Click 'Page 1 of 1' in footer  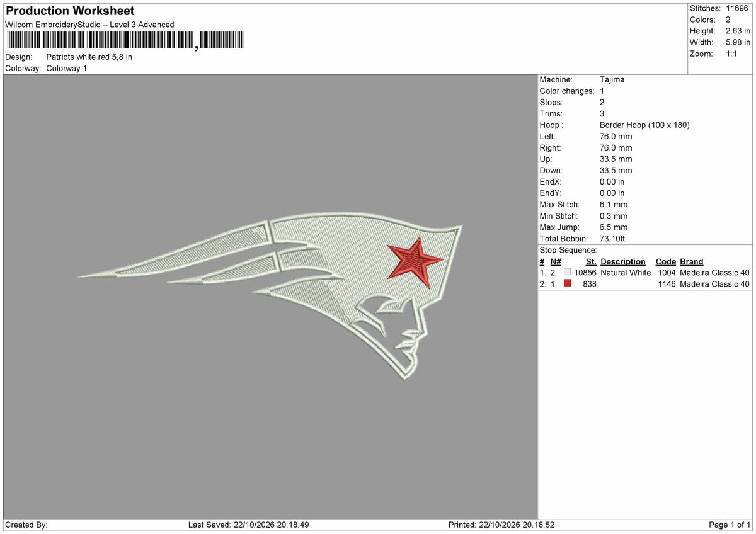coord(730,525)
